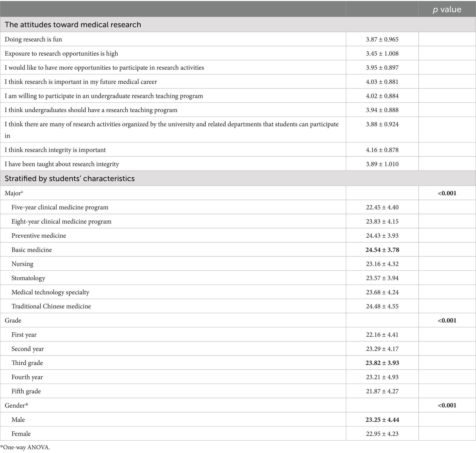
Task: Select the value 3.95 ± 0.897
Action: 382,68
